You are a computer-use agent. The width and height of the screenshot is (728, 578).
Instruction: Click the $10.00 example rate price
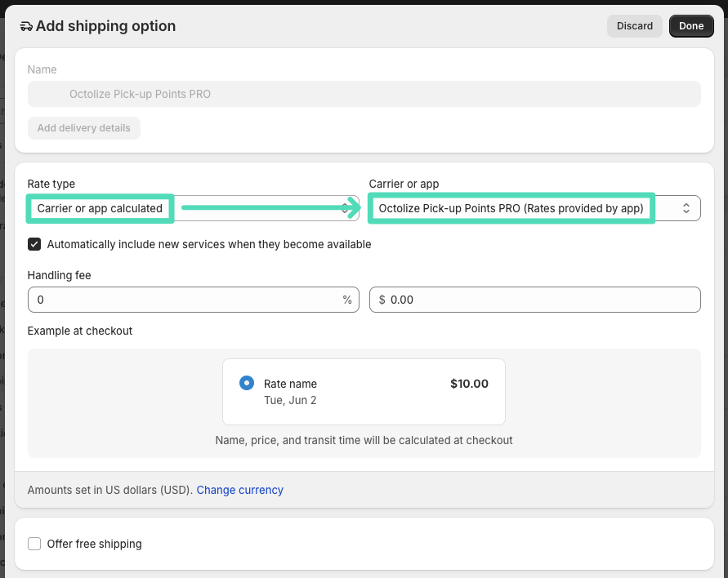point(469,384)
